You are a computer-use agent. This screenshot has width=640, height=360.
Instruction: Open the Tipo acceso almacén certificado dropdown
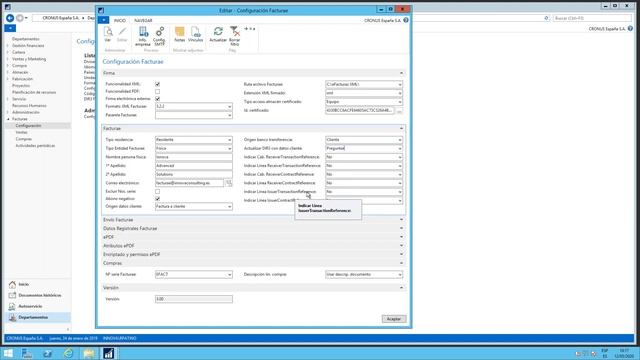click(400, 102)
